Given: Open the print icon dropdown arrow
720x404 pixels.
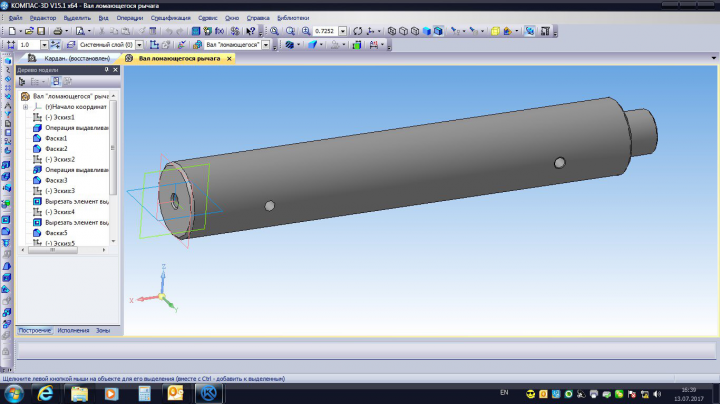Looking at the screenshot, I should (67, 31).
